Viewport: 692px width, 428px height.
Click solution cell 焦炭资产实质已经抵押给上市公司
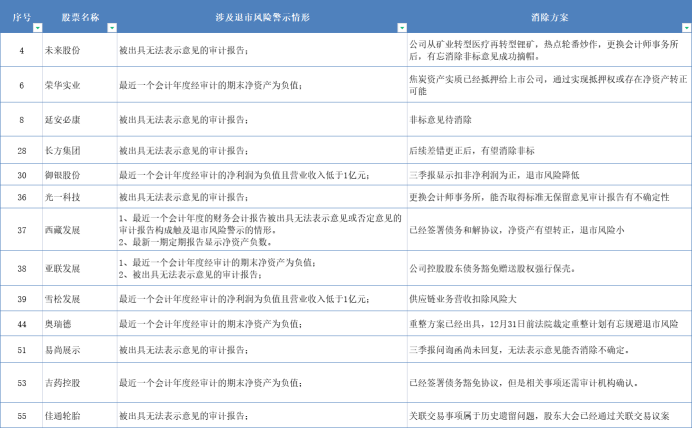point(549,85)
